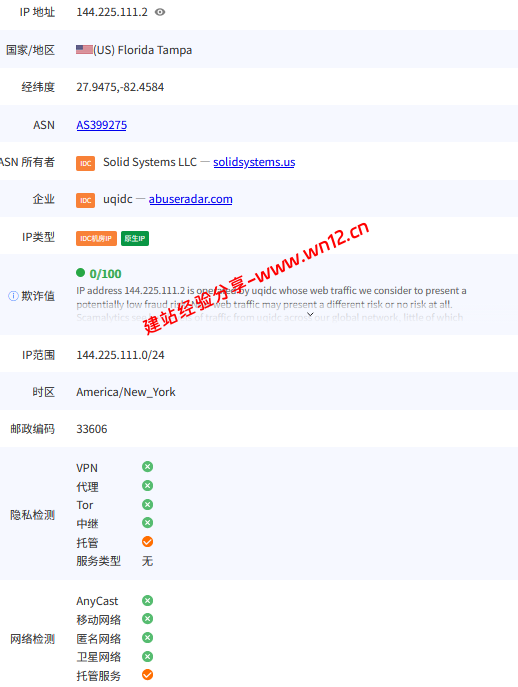Click the ASN 所有者 label
Viewport: 518px width, 687px height.
(x=28, y=162)
